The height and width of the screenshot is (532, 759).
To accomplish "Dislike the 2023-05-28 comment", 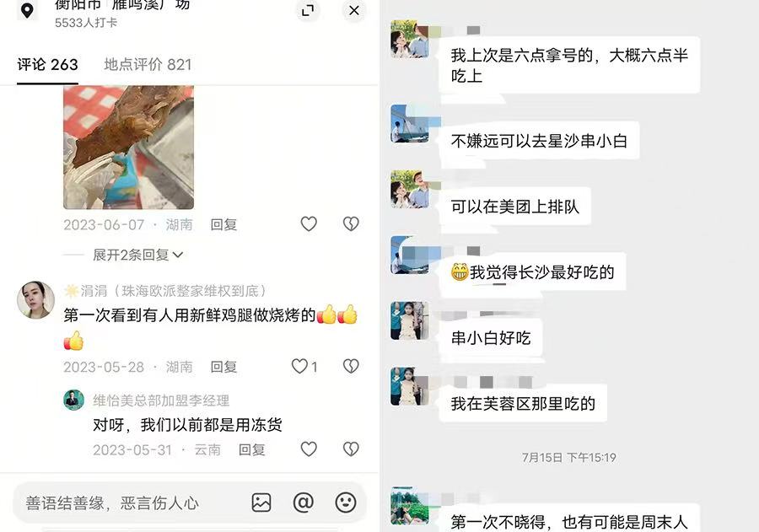I will pyautogui.click(x=351, y=366).
